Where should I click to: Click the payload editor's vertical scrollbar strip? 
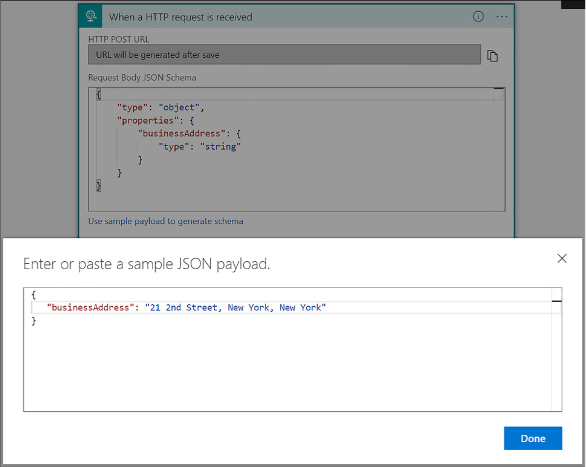pos(556,349)
